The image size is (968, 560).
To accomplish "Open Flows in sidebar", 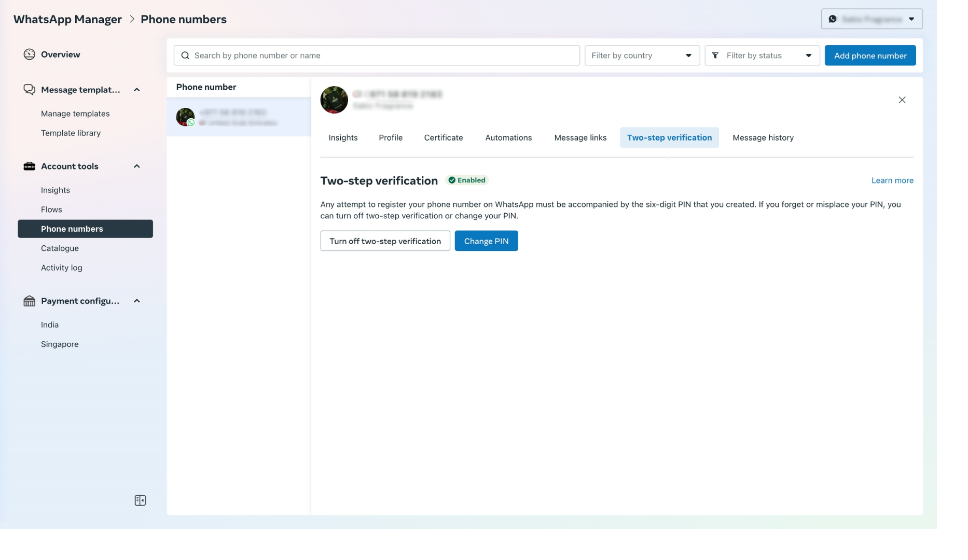I will click(x=51, y=209).
